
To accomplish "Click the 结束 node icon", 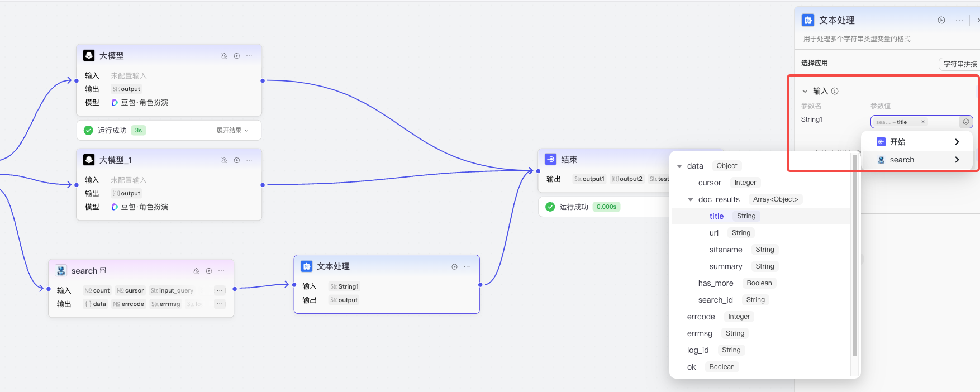I will tap(550, 159).
